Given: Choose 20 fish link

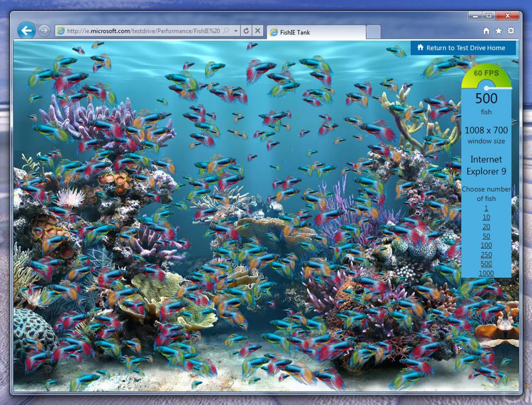Looking at the screenshot, I should 486,227.
